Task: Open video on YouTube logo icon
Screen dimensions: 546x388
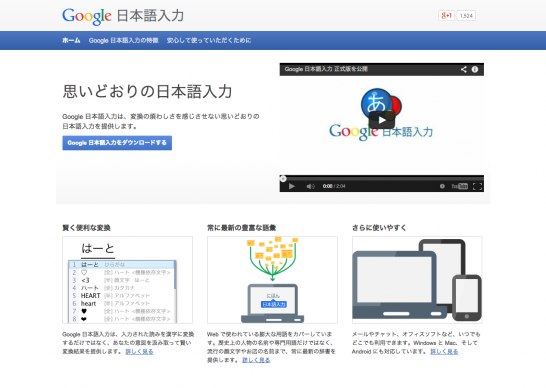Action: (460, 186)
